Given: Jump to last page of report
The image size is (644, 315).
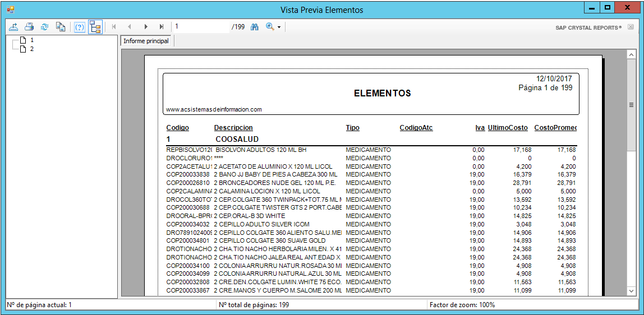Looking at the screenshot, I should click(x=162, y=27).
